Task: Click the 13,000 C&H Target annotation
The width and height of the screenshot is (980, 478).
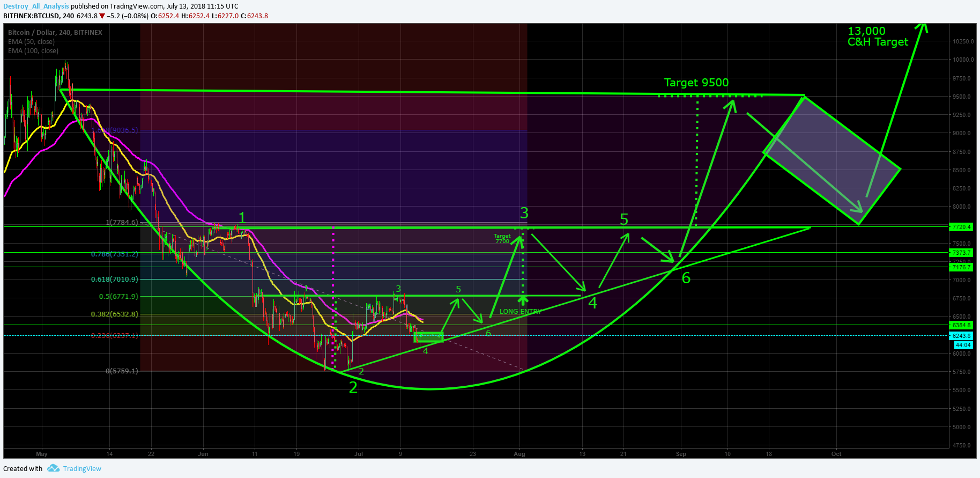Action: [878, 36]
